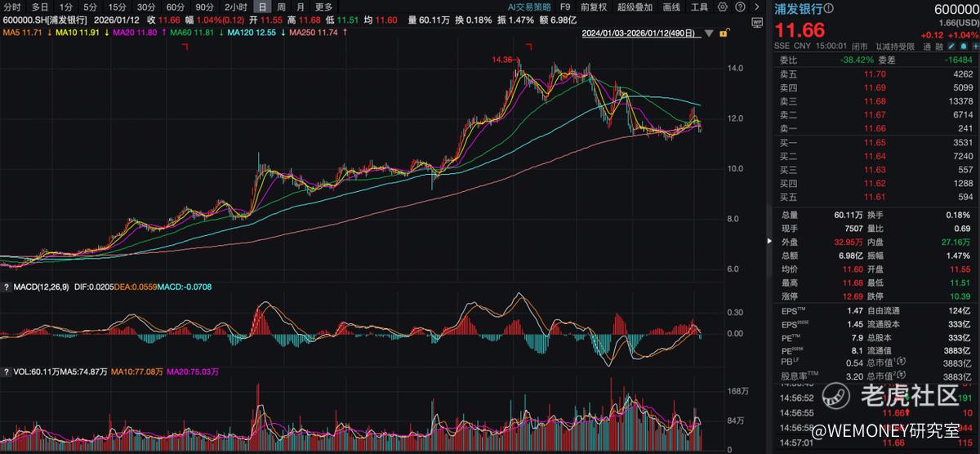This screenshot has height=454, width=980.
Task: Select the 周 weekly tab
Action: tap(281, 7)
